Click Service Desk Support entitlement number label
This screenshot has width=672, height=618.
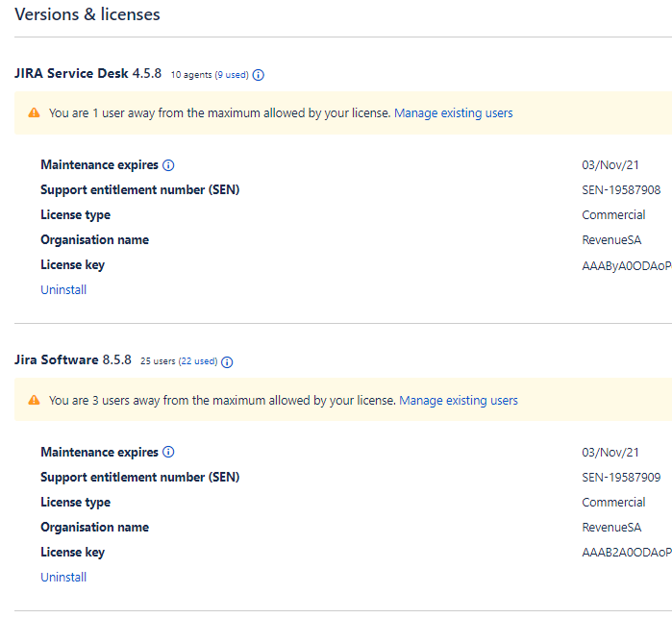[x=139, y=190]
